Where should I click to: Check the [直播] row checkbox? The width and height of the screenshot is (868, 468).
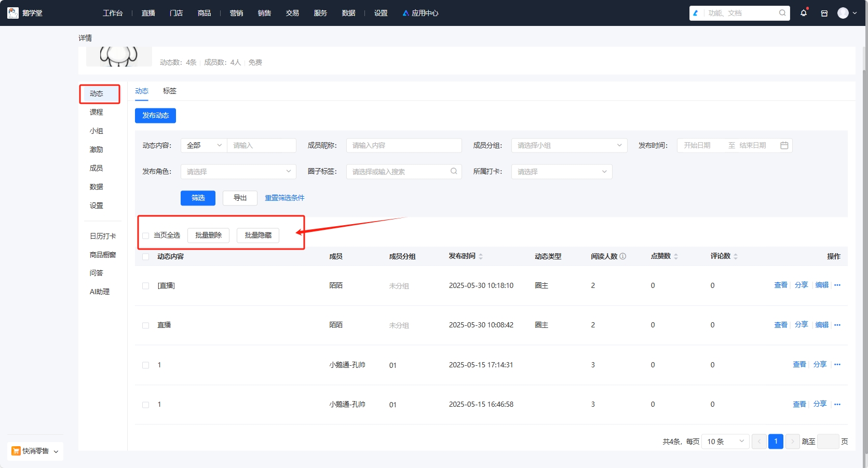(146, 286)
